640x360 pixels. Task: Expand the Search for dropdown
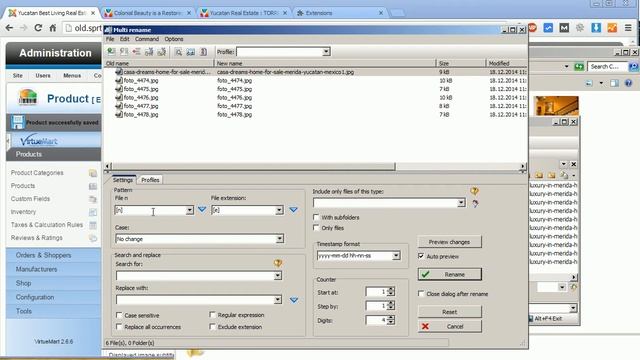tap(278, 276)
